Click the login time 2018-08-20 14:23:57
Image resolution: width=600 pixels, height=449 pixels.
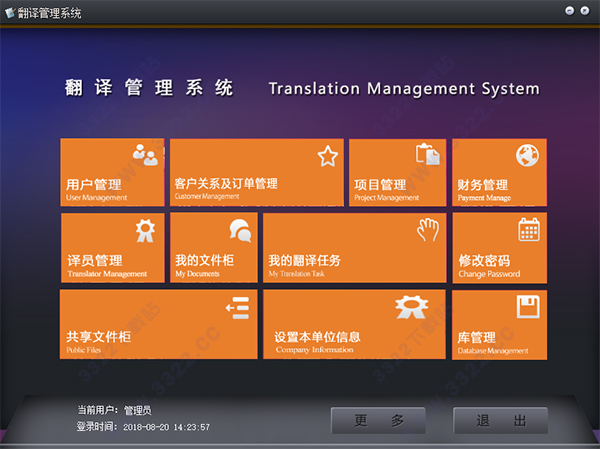tap(166, 427)
